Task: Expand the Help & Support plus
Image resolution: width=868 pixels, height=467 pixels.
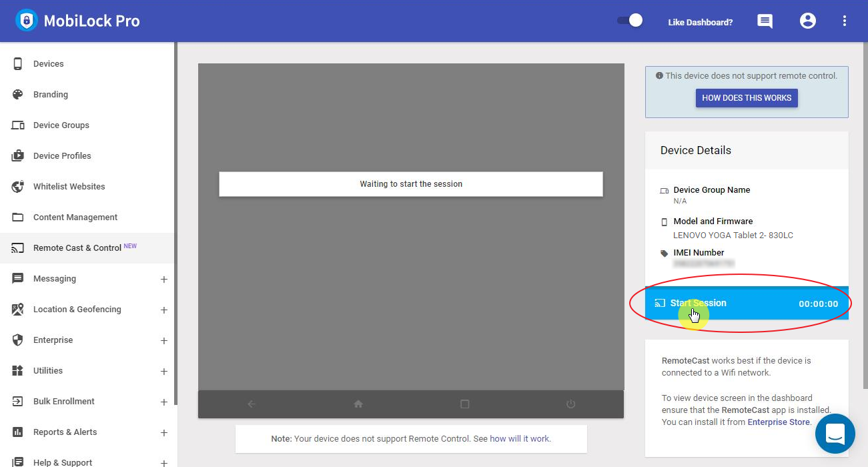Action: pos(164,462)
